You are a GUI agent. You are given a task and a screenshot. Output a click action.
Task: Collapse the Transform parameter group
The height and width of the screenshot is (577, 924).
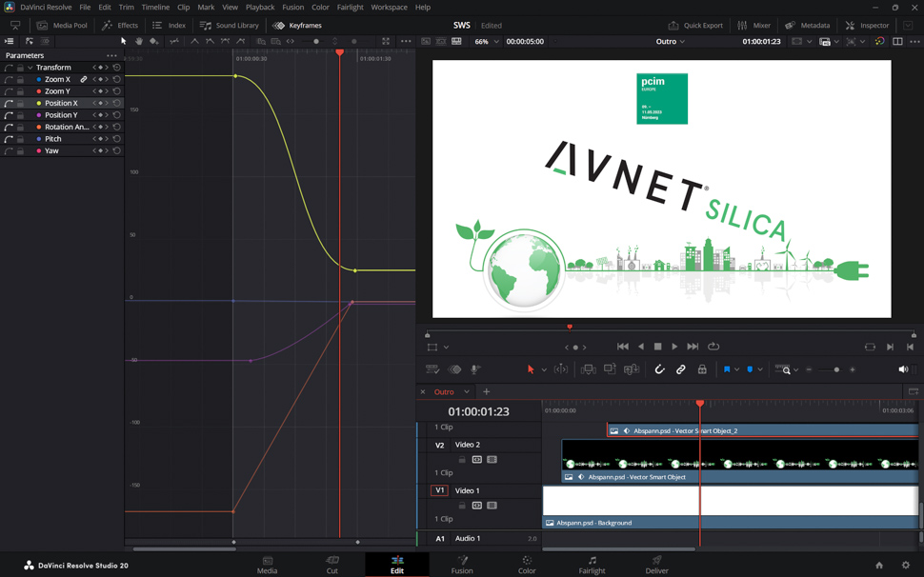coord(30,68)
